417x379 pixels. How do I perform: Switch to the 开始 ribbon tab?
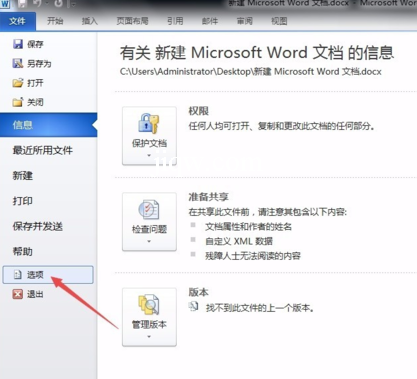click(x=55, y=21)
